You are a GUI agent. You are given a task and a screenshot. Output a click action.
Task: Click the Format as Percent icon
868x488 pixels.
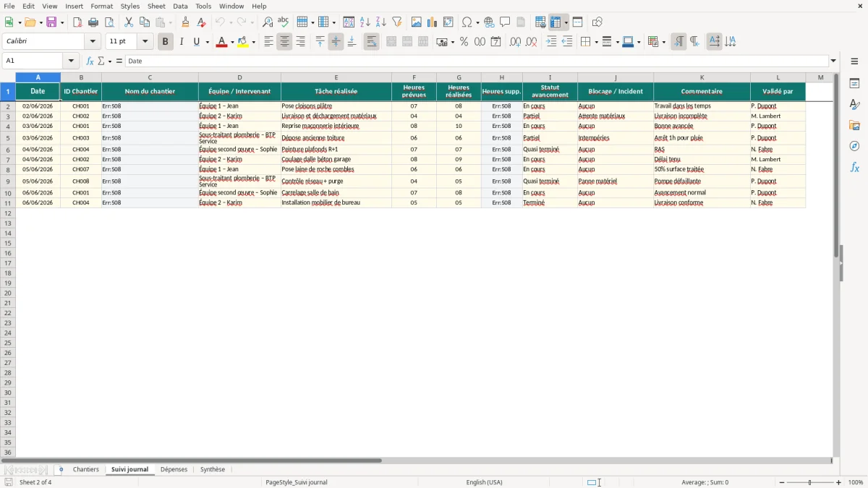coord(464,42)
